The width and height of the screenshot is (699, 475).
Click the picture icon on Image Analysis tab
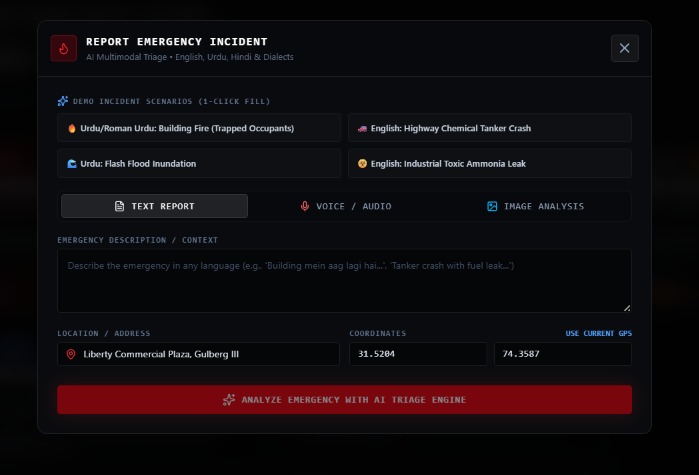492,206
